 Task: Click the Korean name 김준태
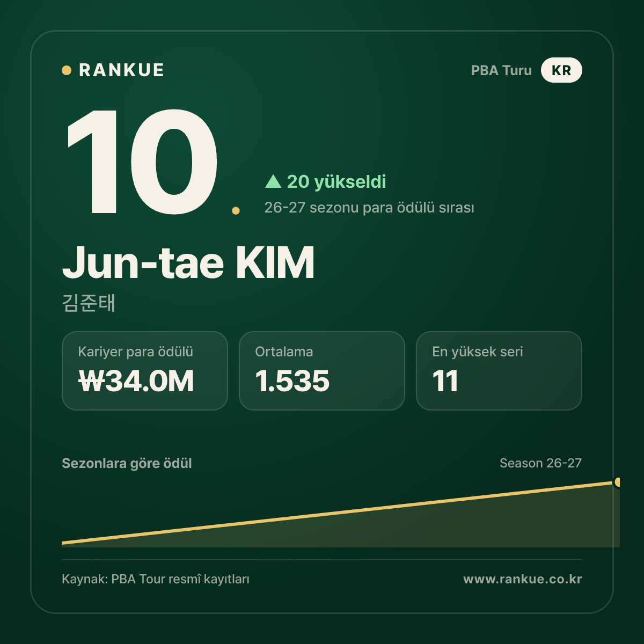[89, 303]
